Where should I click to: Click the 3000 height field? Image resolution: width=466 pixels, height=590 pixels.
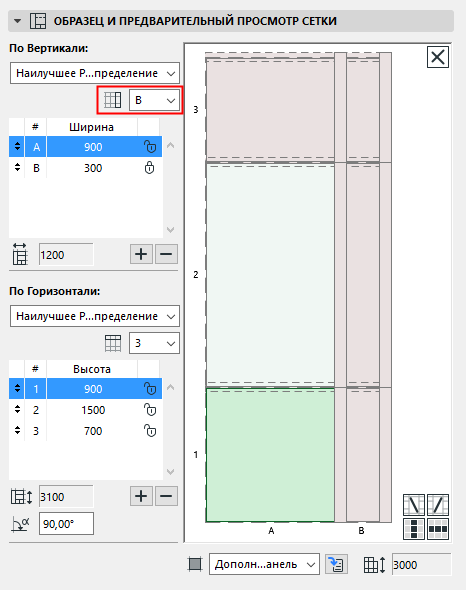pos(421,564)
